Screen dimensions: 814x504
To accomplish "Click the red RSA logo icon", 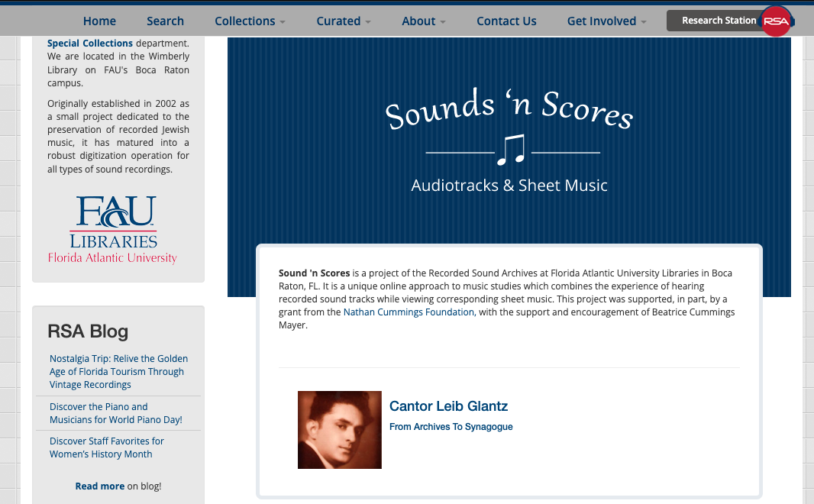I will [776, 21].
